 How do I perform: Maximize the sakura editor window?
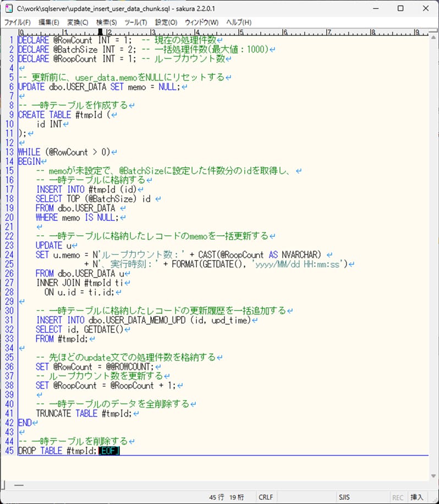pos(400,9)
